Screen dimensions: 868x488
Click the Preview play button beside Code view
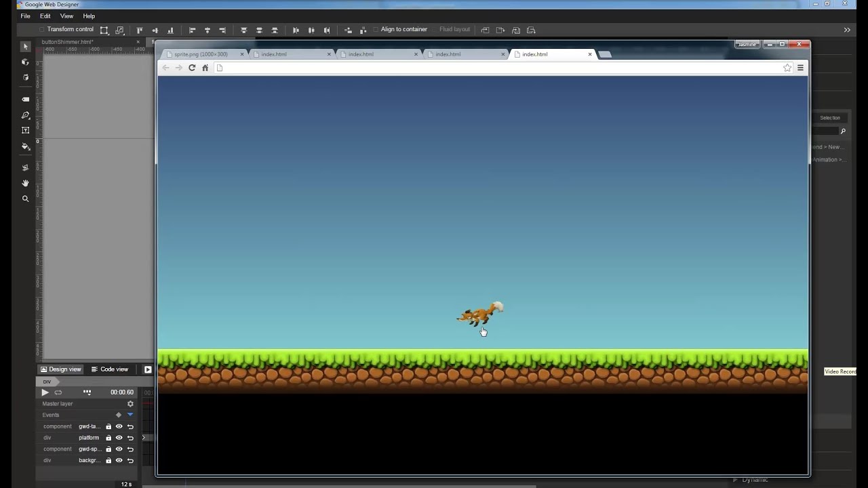tap(148, 369)
